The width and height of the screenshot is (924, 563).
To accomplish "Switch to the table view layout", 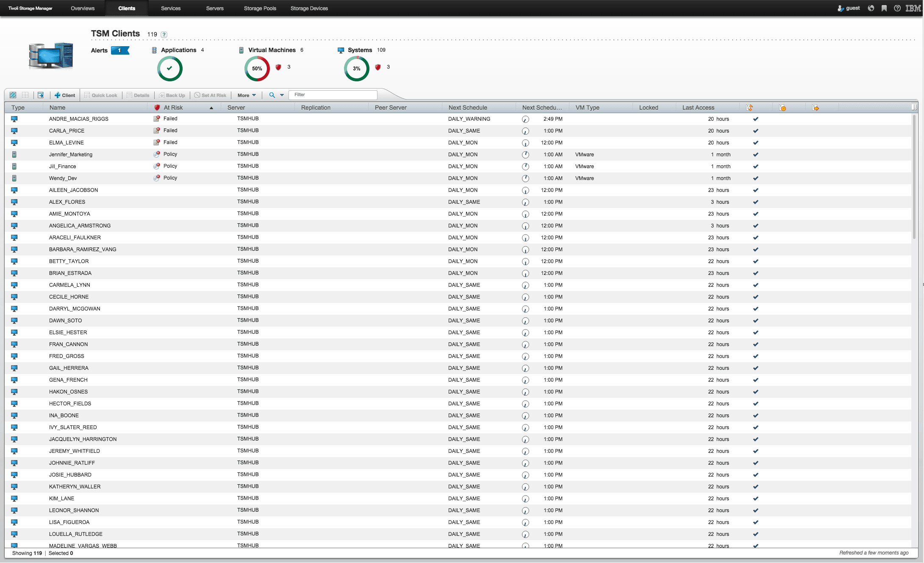I will point(25,95).
